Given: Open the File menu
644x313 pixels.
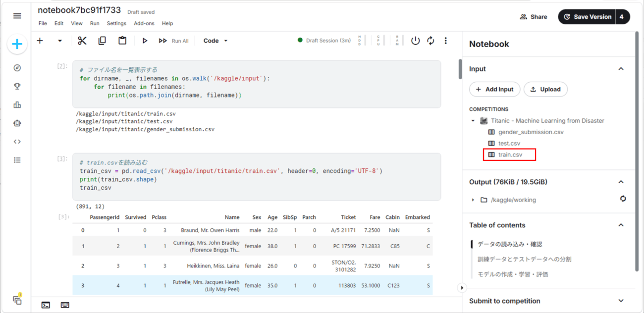Looking at the screenshot, I should click(43, 23).
